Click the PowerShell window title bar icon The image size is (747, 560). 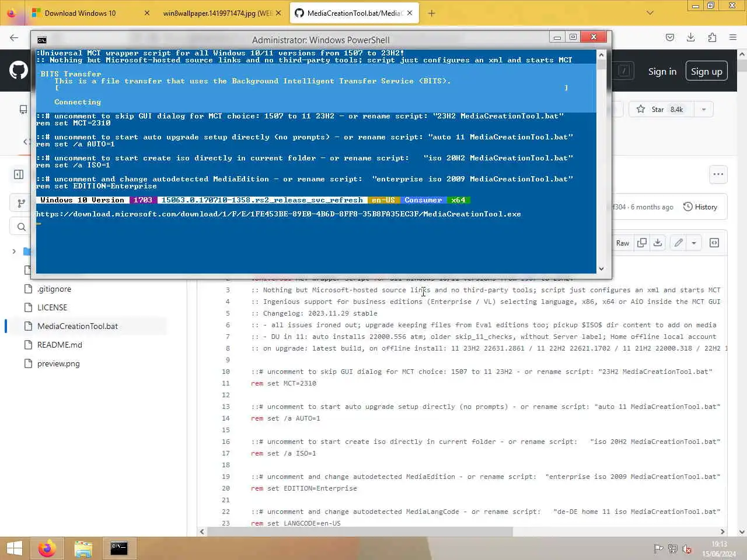42,40
